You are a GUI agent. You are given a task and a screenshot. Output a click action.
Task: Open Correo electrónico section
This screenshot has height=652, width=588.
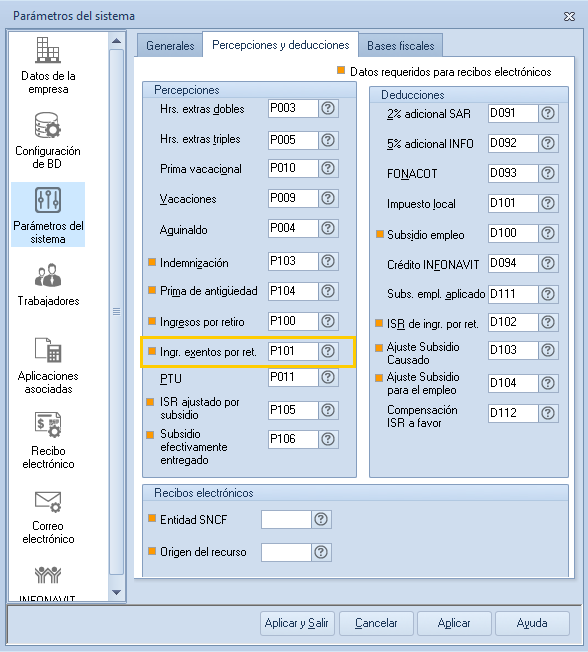(x=48, y=516)
